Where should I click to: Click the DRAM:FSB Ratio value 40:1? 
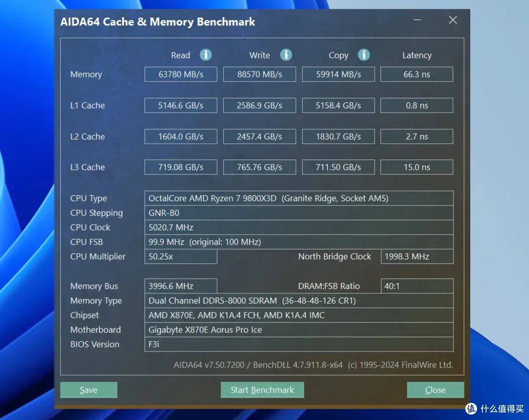tap(417, 286)
